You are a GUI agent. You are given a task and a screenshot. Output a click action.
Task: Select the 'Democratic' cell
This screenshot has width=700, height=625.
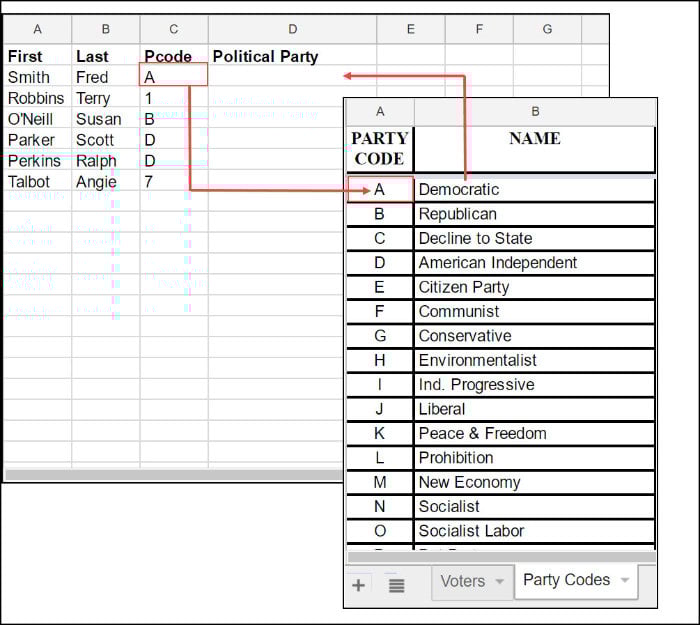point(534,190)
